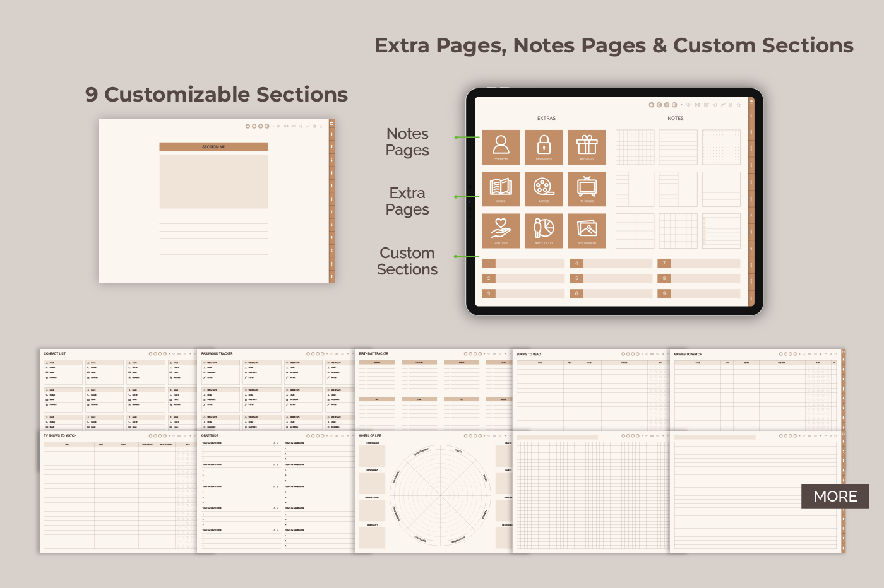Open custom section number 1
Image resolution: width=884 pixels, height=588 pixels.
click(523, 263)
